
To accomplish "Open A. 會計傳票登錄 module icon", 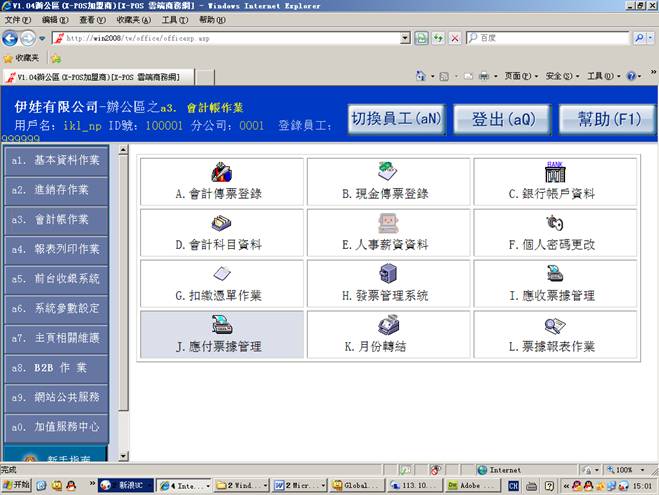I will pyautogui.click(x=221, y=172).
